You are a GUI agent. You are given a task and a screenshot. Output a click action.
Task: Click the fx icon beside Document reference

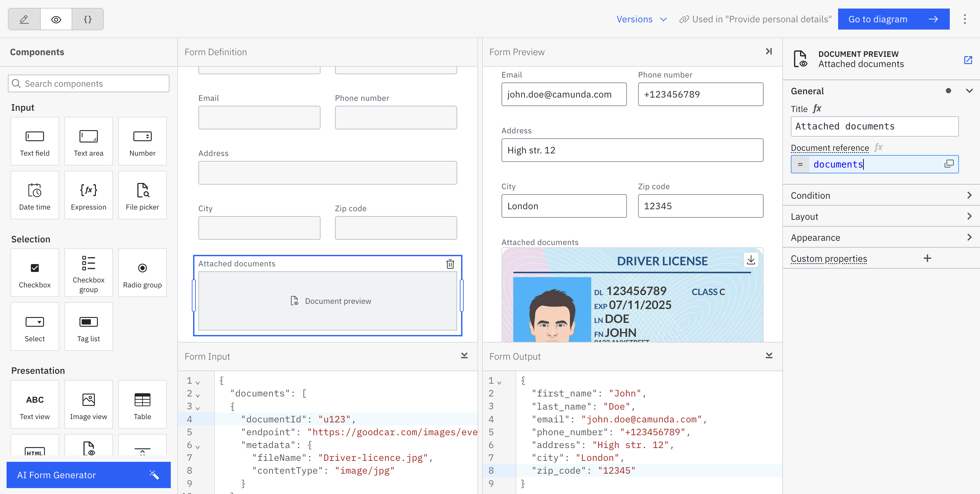(x=879, y=147)
